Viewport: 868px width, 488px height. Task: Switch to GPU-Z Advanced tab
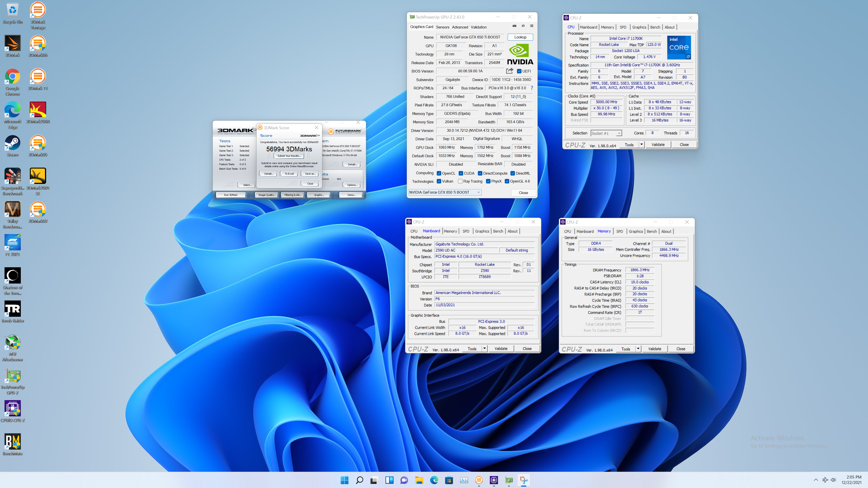[x=460, y=27]
